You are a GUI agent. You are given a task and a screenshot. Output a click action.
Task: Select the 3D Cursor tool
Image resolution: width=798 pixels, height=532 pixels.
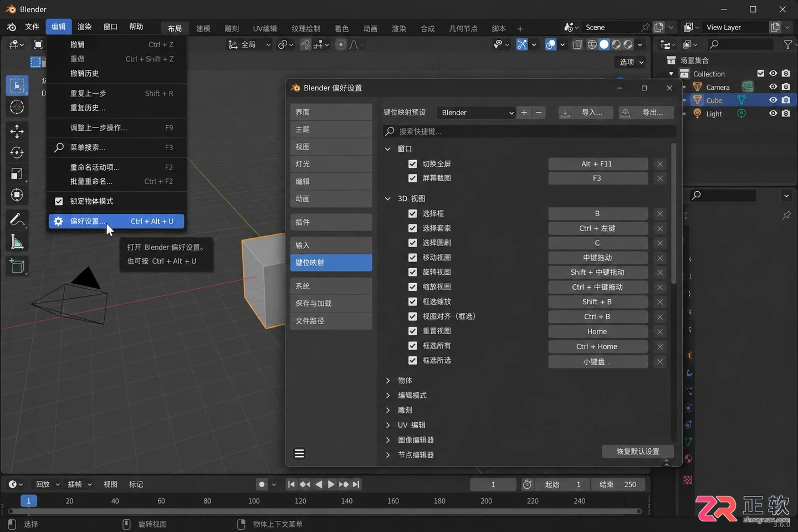pyautogui.click(x=17, y=107)
